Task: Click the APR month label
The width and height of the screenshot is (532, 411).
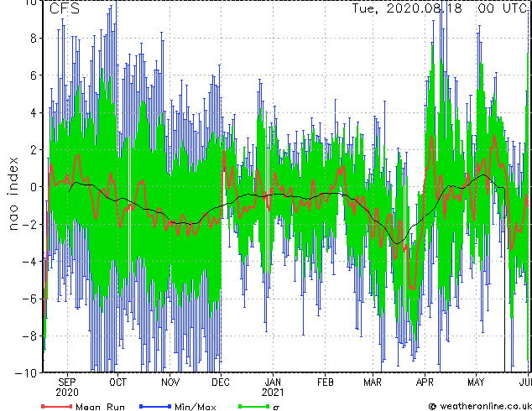Action: (x=425, y=382)
